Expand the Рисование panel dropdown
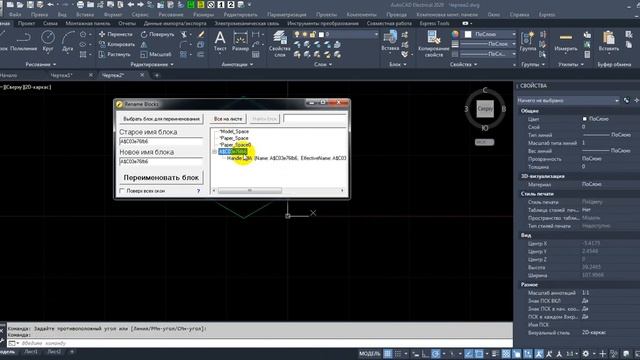Screen dimensions: 640x360 (40, 64)
